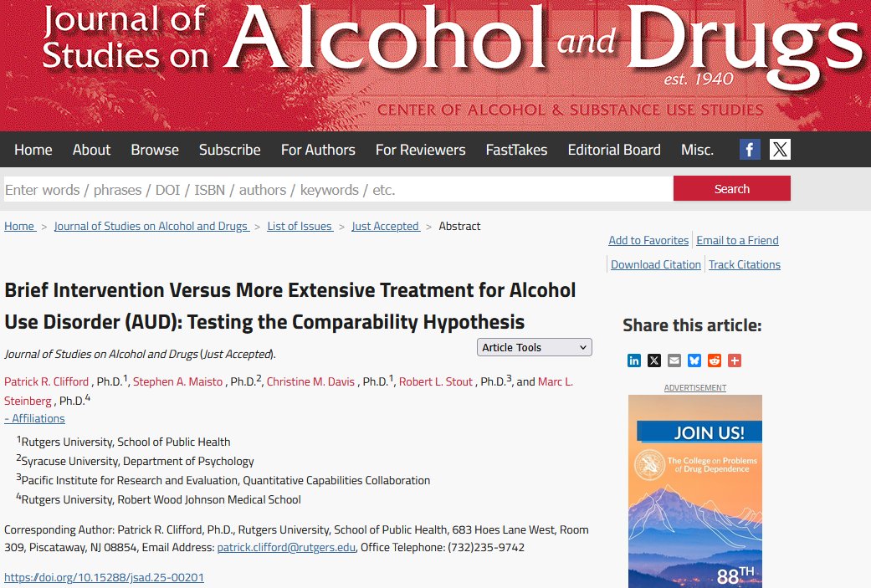This screenshot has width=871, height=588.
Task: Click Download Citation link
Action: [656, 264]
